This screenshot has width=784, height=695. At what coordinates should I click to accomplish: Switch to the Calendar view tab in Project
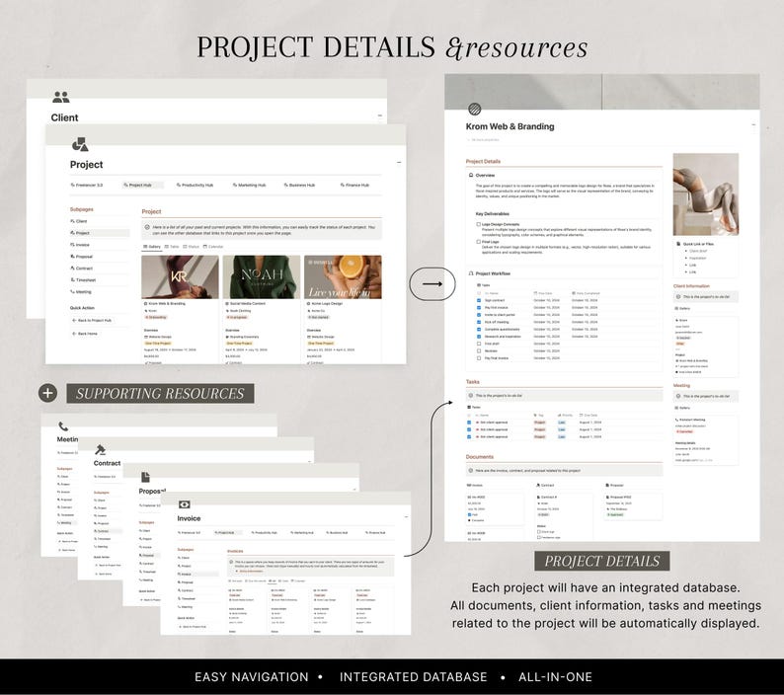pos(213,247)
